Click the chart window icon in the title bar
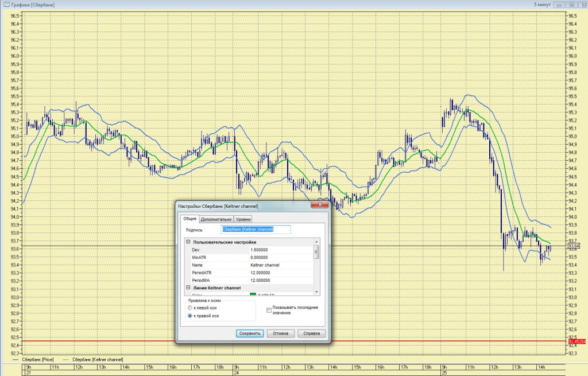Viewport: 588px width, 376px height. pyautogui.click(x=6, y=5)
